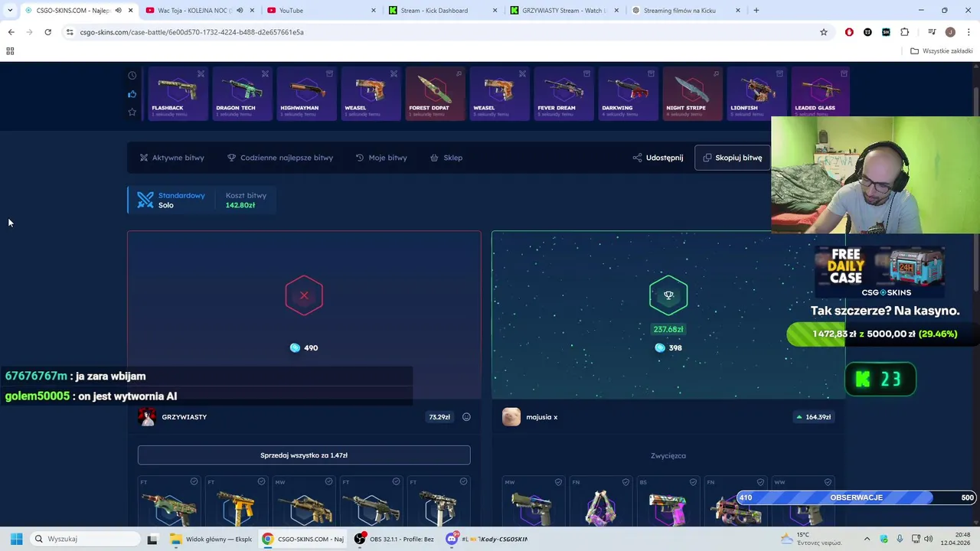Switch to Moje bitwy tab

click(x=381, y=158)
